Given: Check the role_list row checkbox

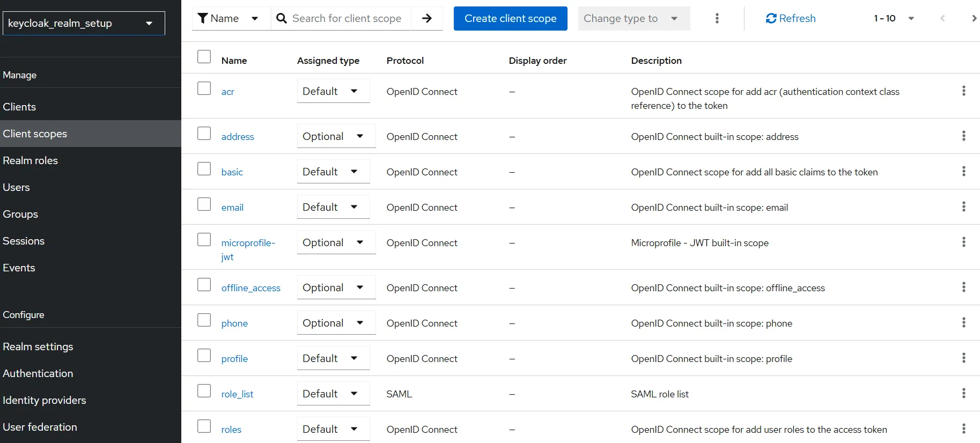Looking at the screenshot, I should [204, 390].
